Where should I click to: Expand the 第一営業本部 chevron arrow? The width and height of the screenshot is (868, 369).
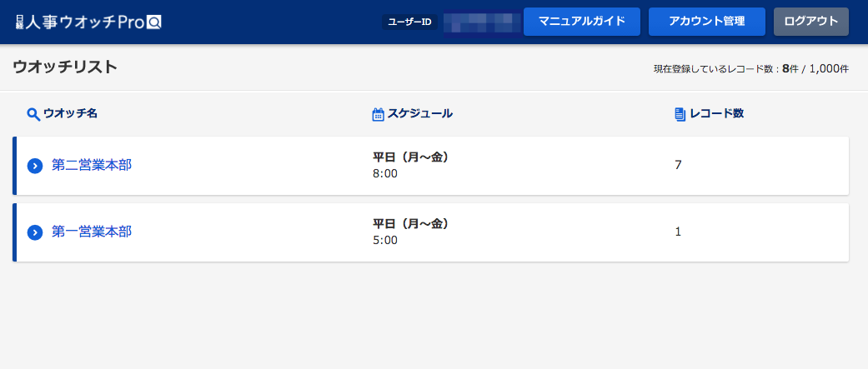pyautogui.click(x=35, y=232)
